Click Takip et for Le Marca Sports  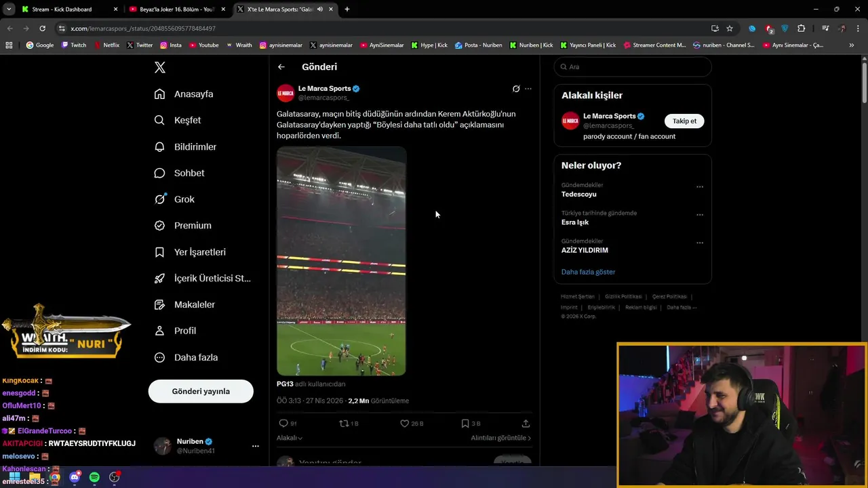[684, 121]
